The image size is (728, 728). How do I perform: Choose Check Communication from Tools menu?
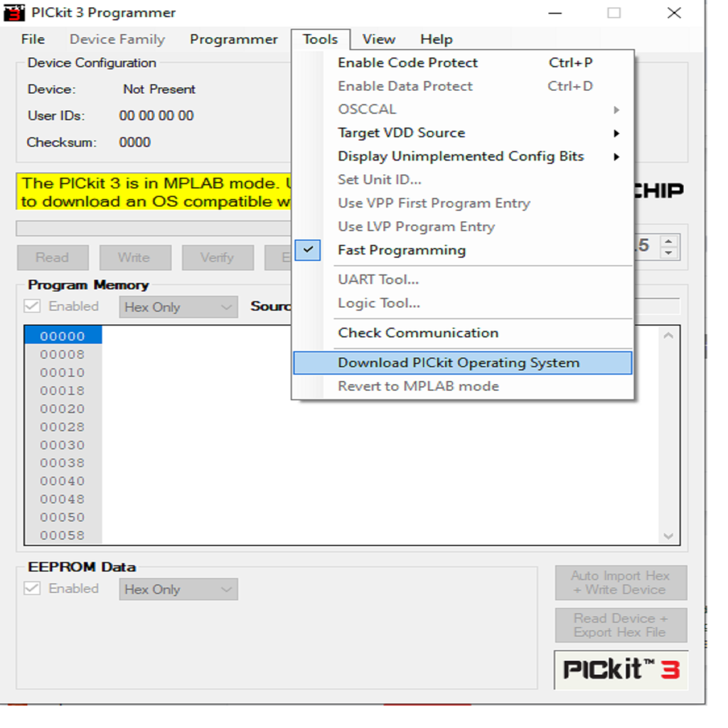(418, 333)
